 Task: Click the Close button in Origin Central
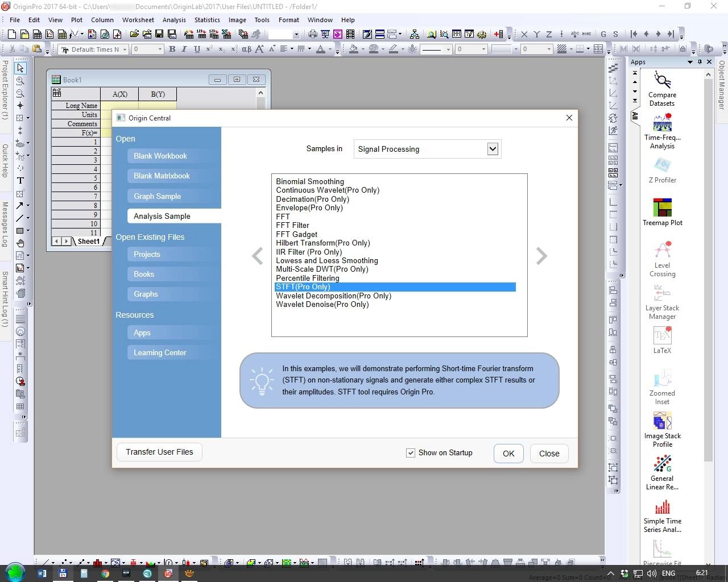(x=549, y=453)
